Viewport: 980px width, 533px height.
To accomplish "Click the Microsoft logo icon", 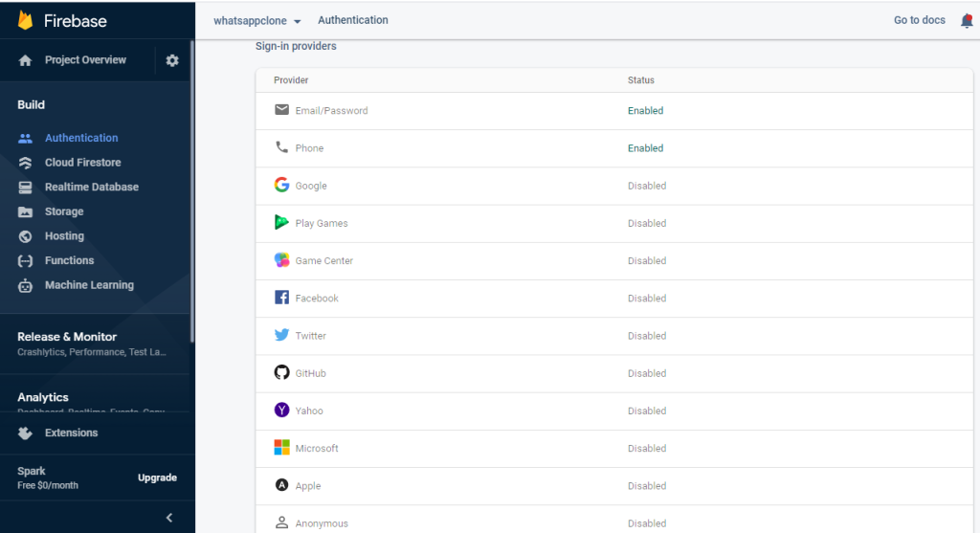I will [x=282, y=448].
